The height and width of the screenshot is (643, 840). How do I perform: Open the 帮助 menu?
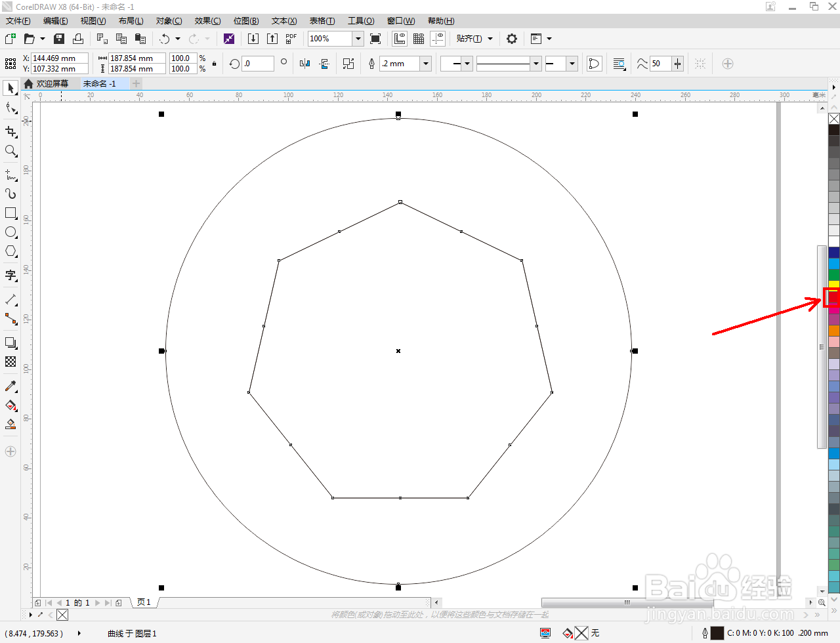pos(441,21)
